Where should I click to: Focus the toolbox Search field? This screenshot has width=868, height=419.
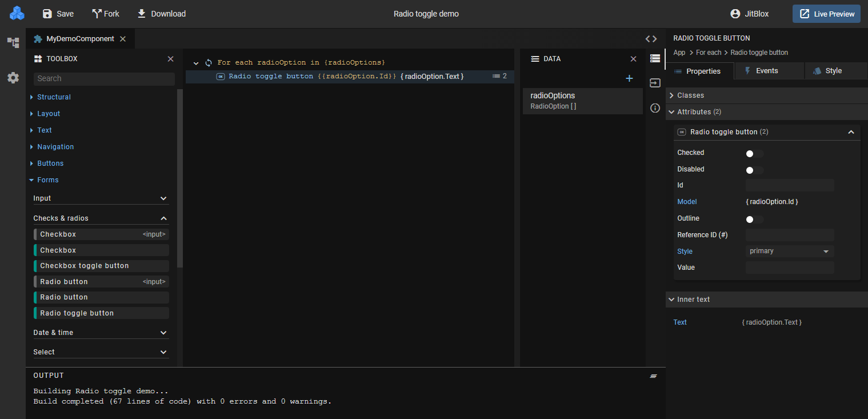click(104, 79)
